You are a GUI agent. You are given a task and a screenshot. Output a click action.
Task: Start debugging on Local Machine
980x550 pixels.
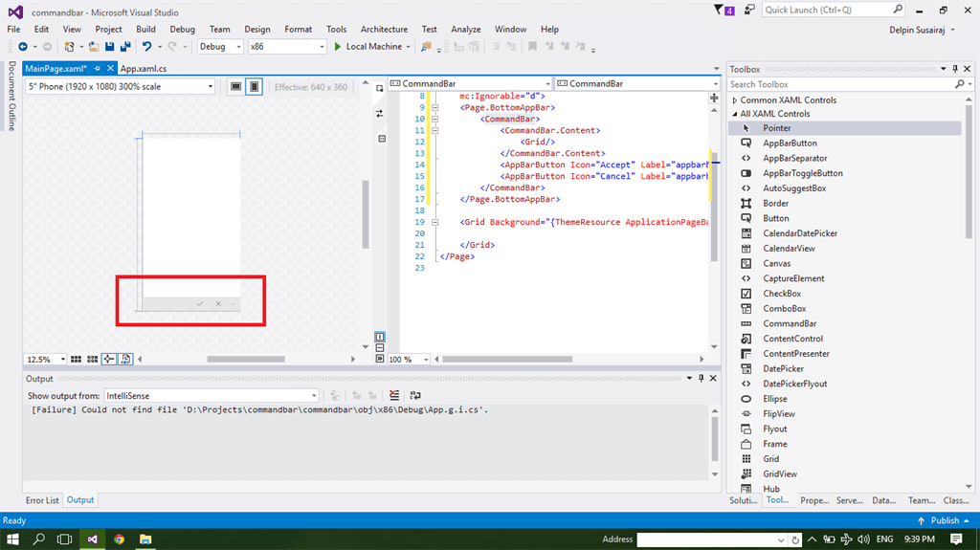[367, 46]
